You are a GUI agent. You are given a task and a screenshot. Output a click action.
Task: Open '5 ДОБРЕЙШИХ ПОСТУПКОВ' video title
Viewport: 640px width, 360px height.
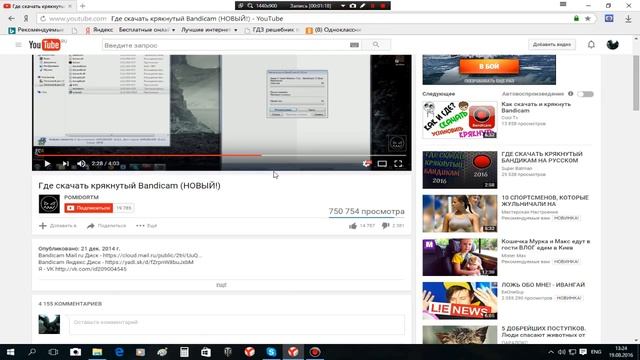point(543,331)
